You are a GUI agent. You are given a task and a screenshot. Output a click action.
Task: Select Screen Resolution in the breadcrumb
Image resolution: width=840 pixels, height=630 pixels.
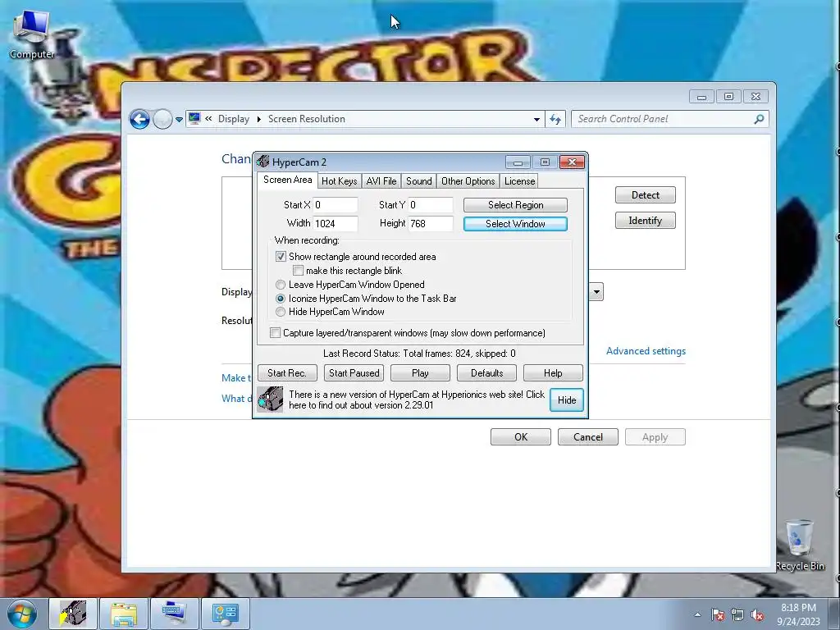307,119
